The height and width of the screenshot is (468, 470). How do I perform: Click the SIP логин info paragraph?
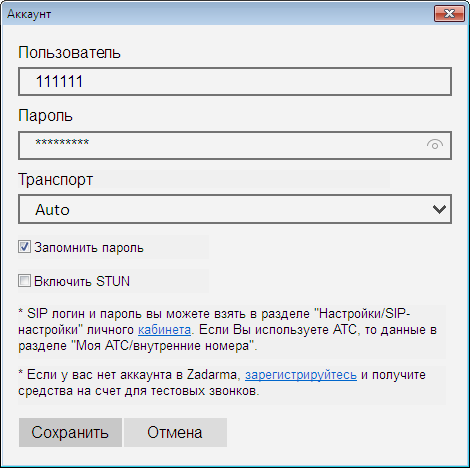tap(228, 330)
